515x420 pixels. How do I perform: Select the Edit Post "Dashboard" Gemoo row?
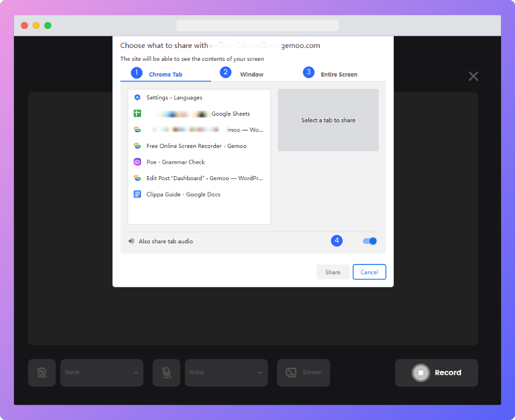coord(199,178)
